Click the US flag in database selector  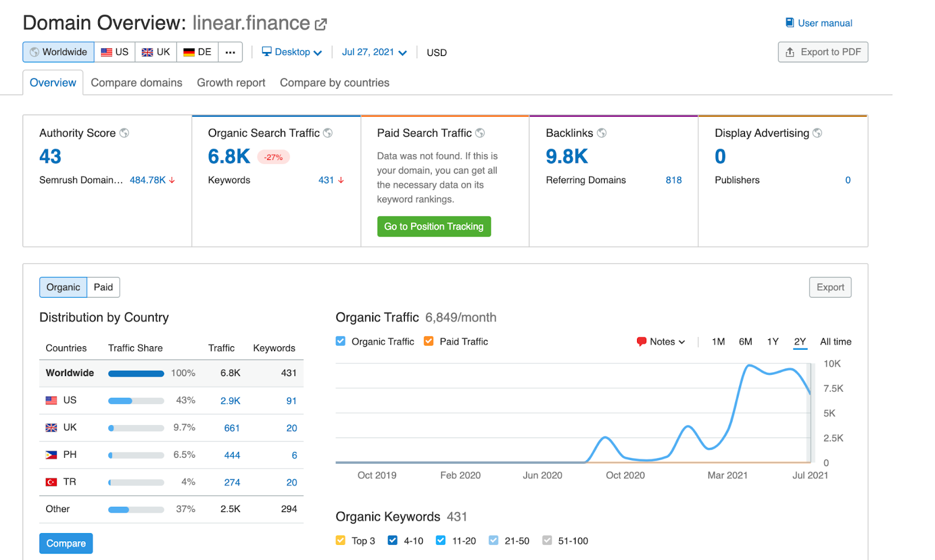click(x=106, y=52)
